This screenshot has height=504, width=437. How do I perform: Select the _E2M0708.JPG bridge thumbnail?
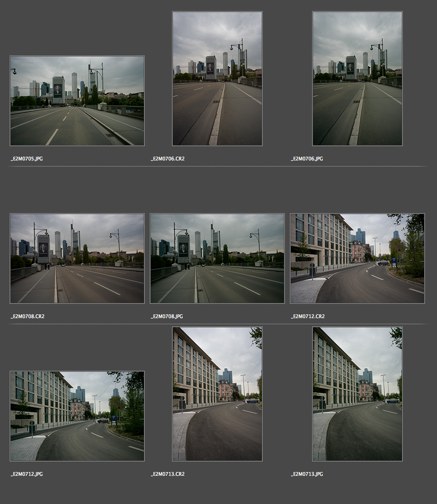[217, 258]
